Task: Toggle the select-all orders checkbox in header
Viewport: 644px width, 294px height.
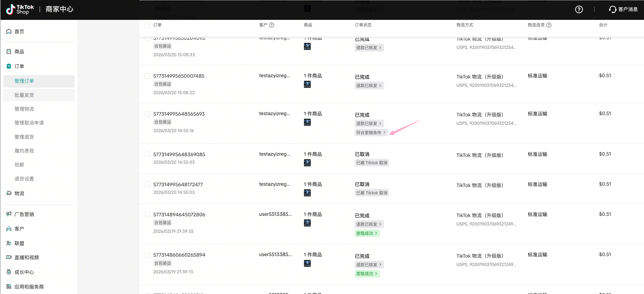Action: click(148, 25)
